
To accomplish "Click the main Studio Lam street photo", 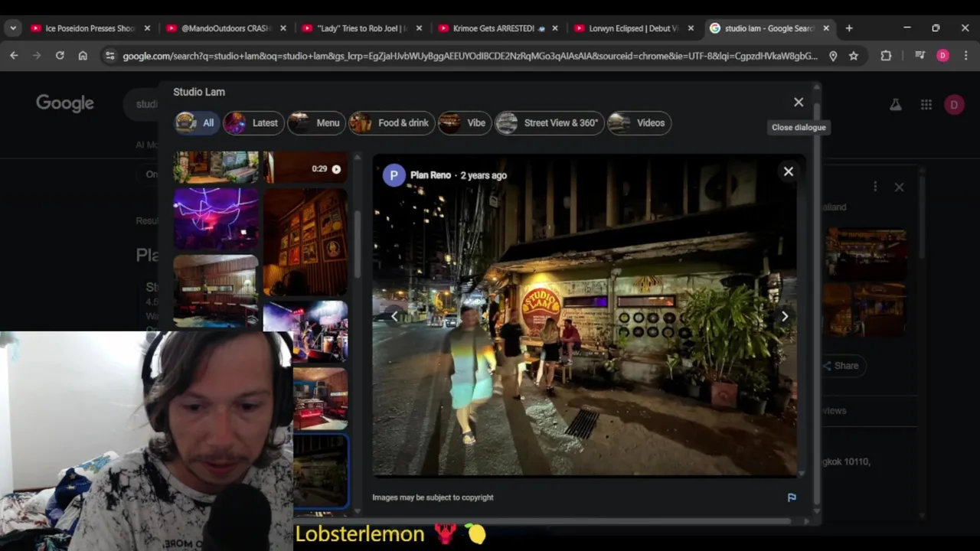I will tap(584, 315).
